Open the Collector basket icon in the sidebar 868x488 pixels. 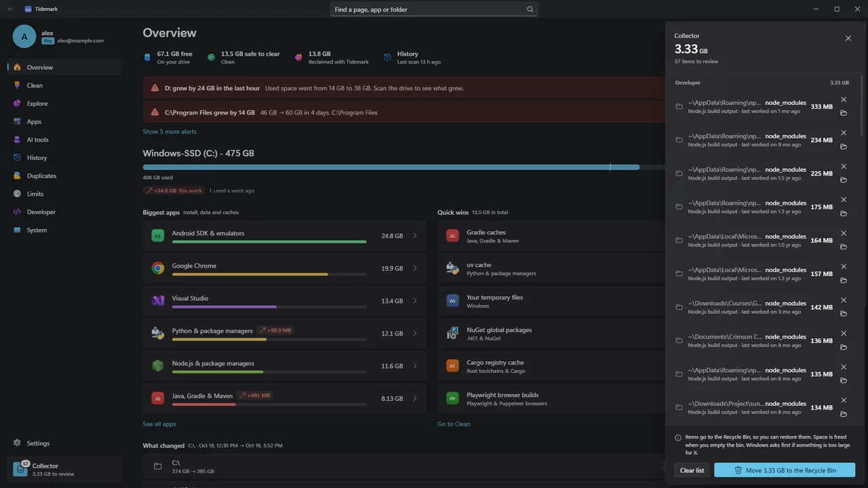pyautogui.click(x=20, y=469)
